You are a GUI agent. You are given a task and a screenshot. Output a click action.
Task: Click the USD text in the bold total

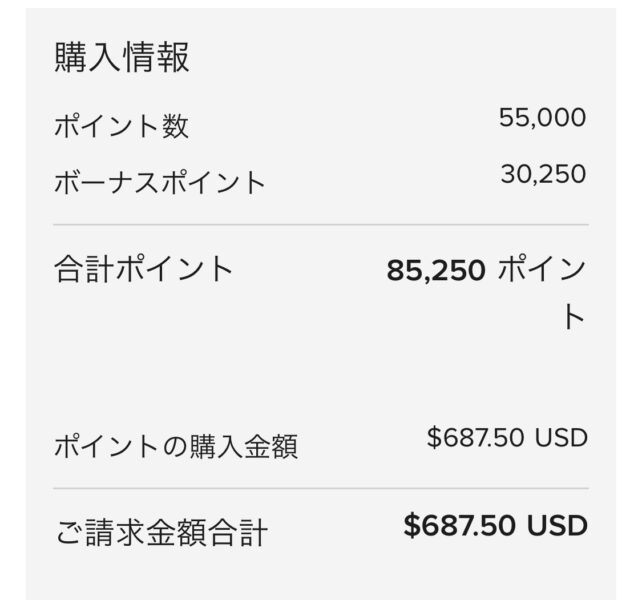[x=557, y=526]
